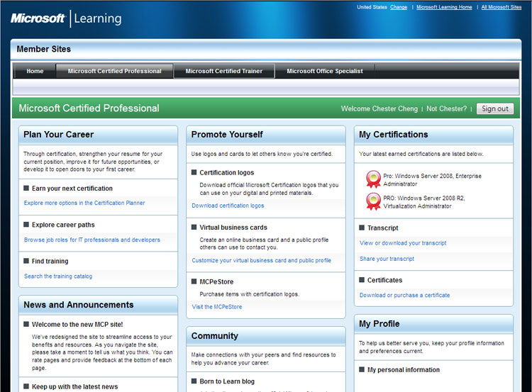532x392 pixels.
Task: Click the Virtual business cards heading
Action: [x=233, y=228]
